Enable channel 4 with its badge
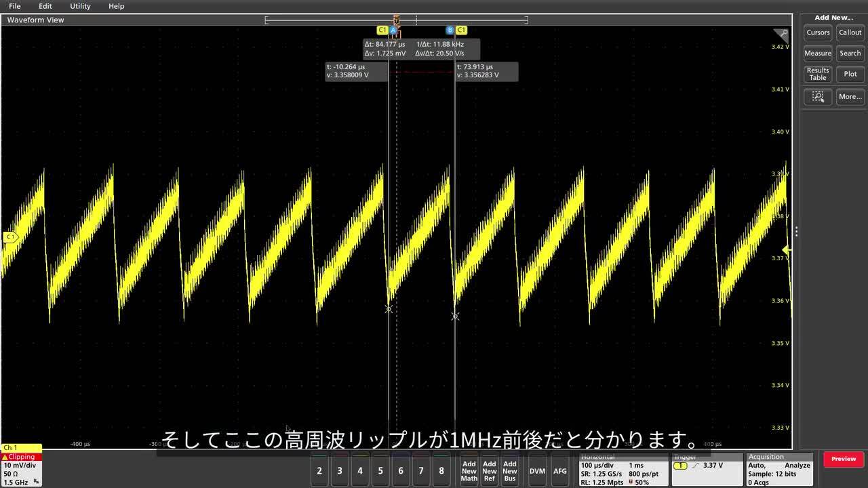The image size is (868, 488). coord(360,470)
